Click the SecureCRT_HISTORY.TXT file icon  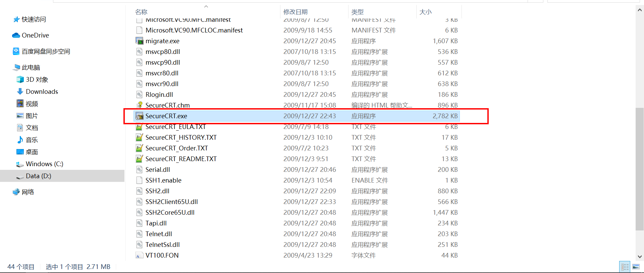(x=139, y=137)
